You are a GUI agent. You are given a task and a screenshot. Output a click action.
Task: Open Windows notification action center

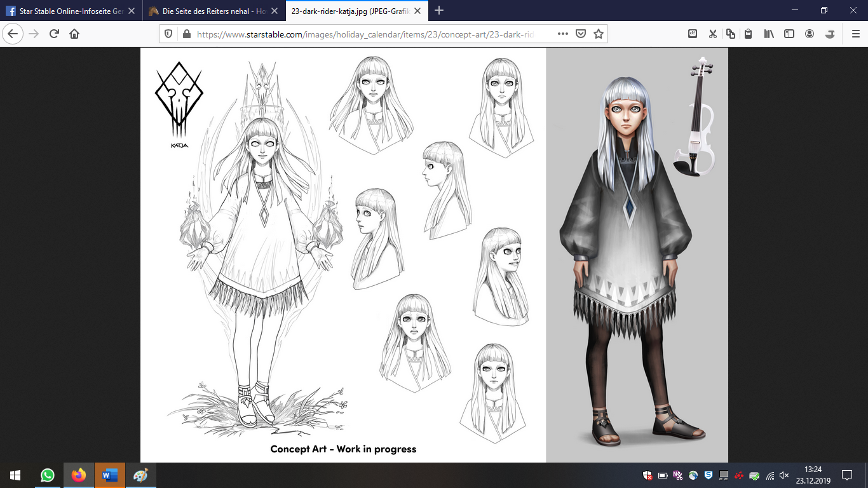click(x=846, y=475)
